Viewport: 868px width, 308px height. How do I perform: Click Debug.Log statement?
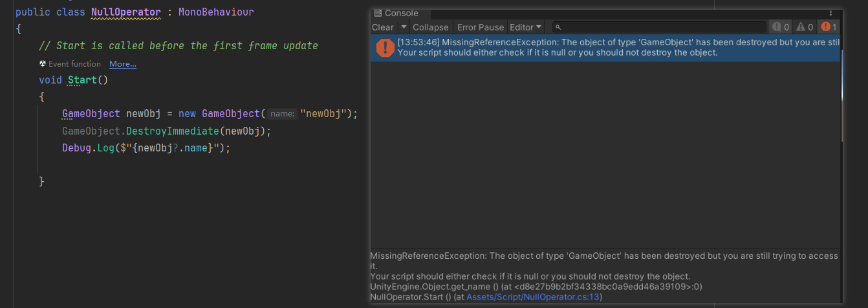pos(146,148)
